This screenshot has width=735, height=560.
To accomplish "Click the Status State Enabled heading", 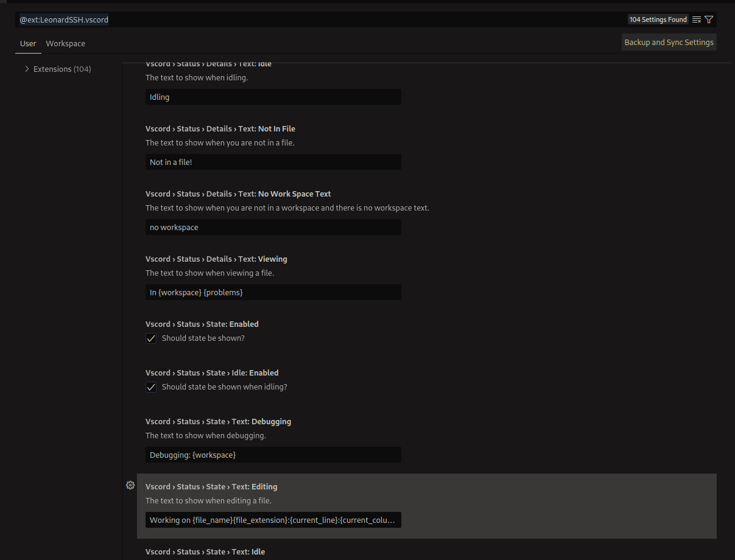I will pos(202,324).
